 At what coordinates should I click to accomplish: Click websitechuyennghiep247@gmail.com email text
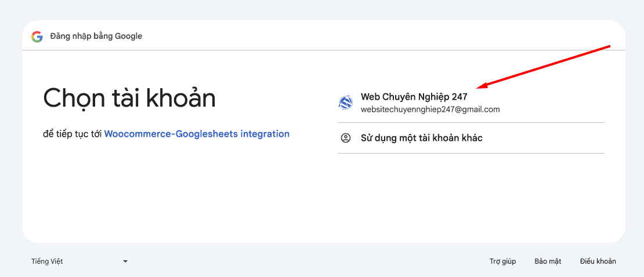click(430, 110)
